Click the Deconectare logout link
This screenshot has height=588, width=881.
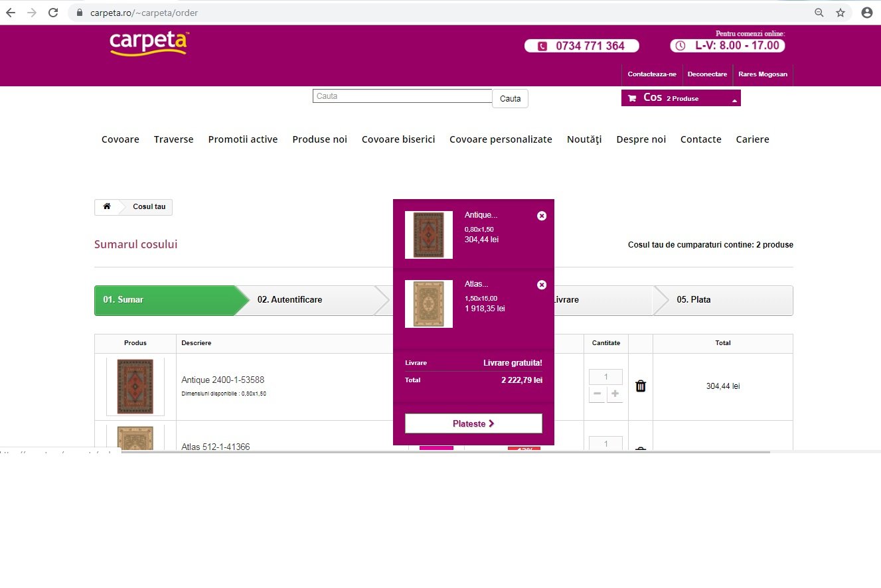point(707,74)
